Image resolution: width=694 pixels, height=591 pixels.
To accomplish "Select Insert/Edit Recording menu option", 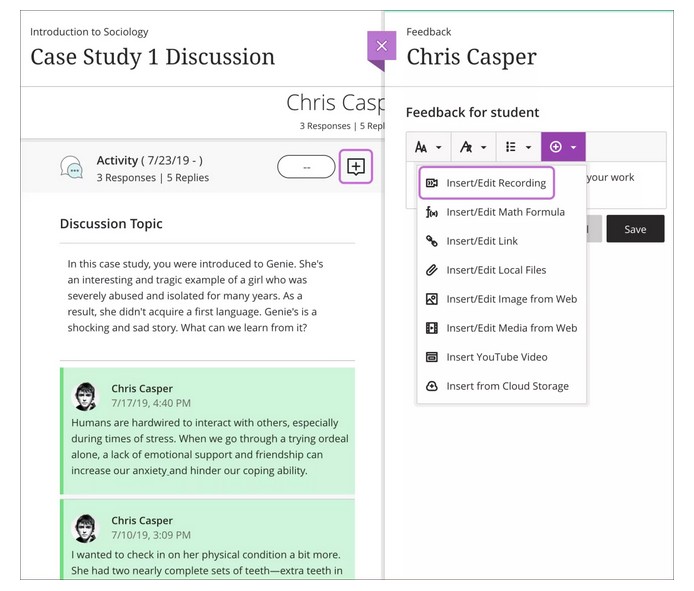I will [x=495, y=183].
